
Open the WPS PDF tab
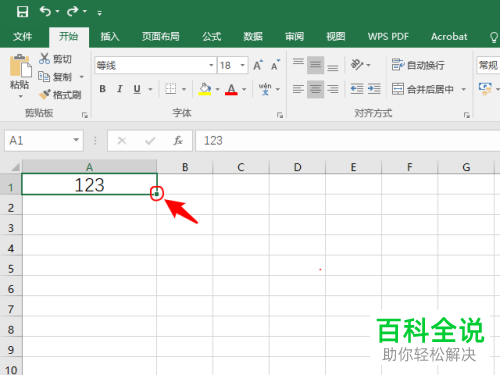pos(388,36)
